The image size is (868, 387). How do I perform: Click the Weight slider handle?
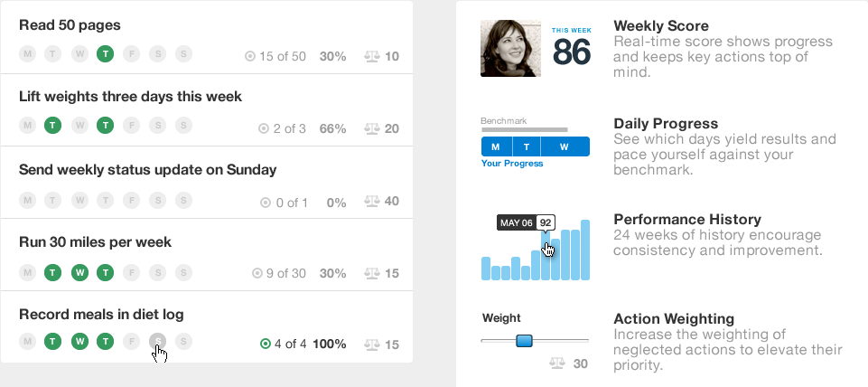click(x=524, y=340)
